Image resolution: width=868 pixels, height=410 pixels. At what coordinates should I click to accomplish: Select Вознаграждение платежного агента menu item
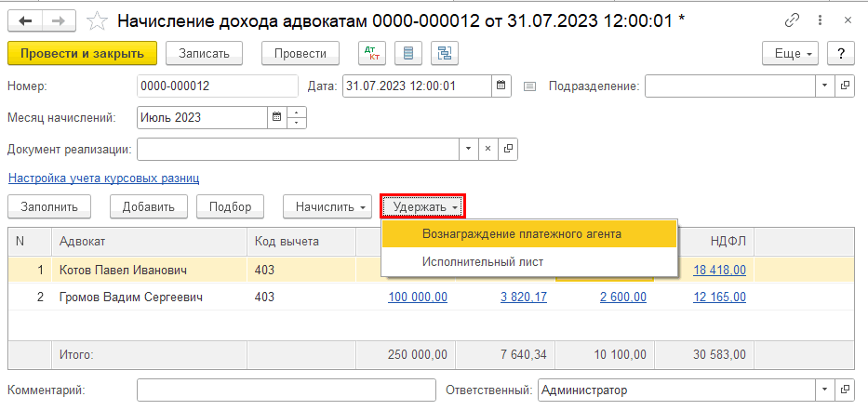(521, 233)
